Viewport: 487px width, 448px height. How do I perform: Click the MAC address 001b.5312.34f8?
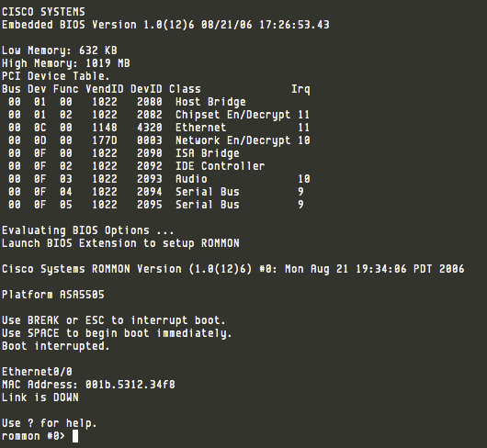pyautogui.click(x=130, y=385)
